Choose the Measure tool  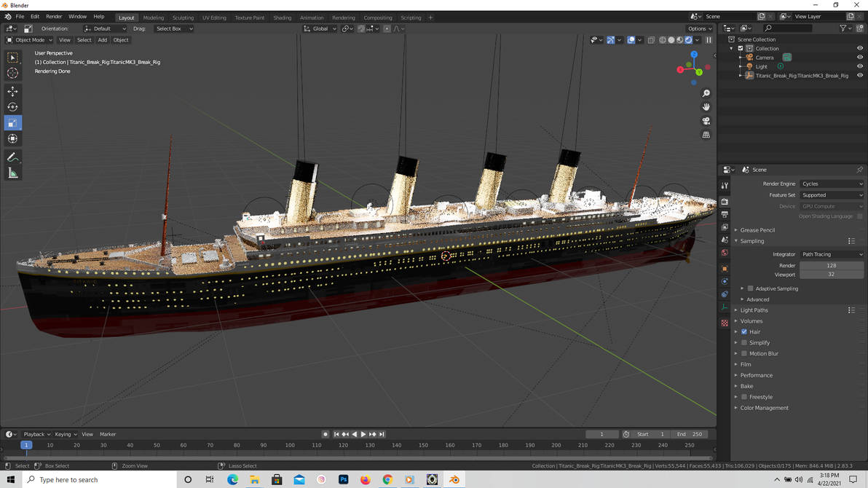pyautogui.click(x=12, y=173)
